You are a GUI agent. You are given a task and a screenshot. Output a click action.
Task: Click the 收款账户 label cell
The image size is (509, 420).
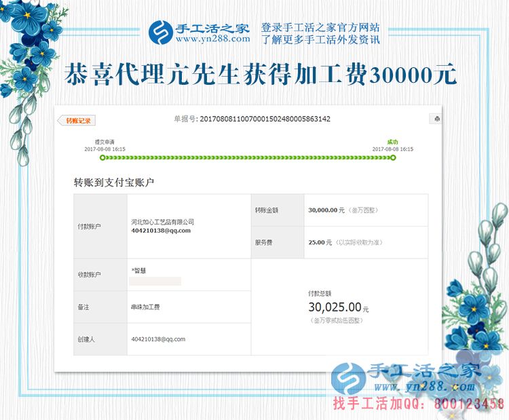pos(100,275)
